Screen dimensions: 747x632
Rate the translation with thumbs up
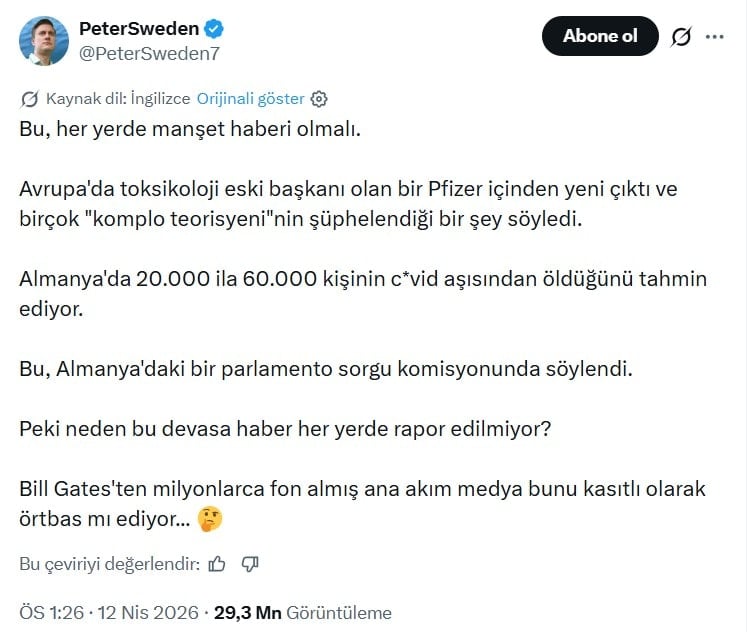tap(218, 564)
